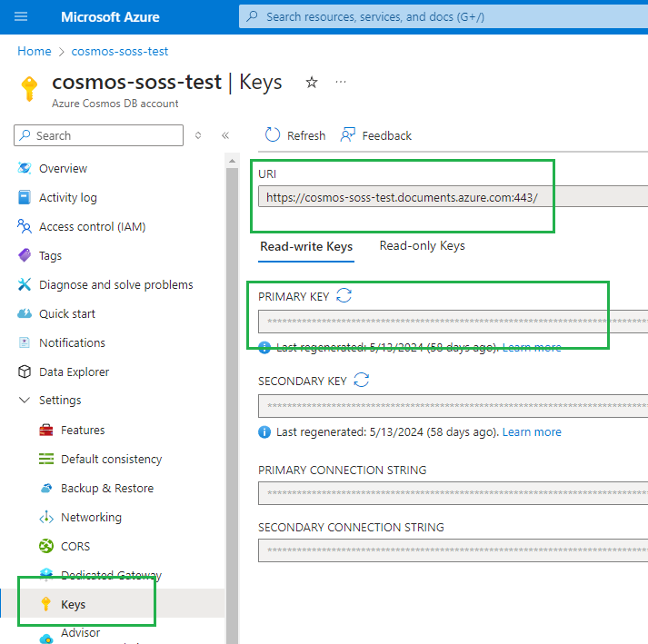
Task: Open the more options ellipsis menu
Action: tap(341, 82)
